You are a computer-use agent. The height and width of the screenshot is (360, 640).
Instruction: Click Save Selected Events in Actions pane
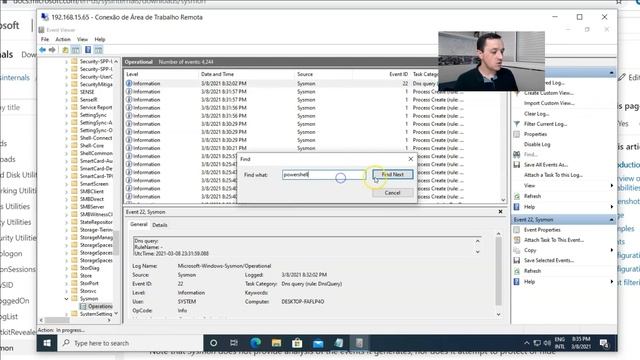click(549, 260)
